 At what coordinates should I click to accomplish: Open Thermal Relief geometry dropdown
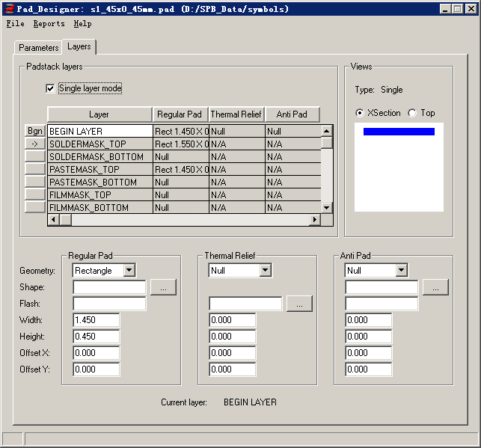coord(266,271)
